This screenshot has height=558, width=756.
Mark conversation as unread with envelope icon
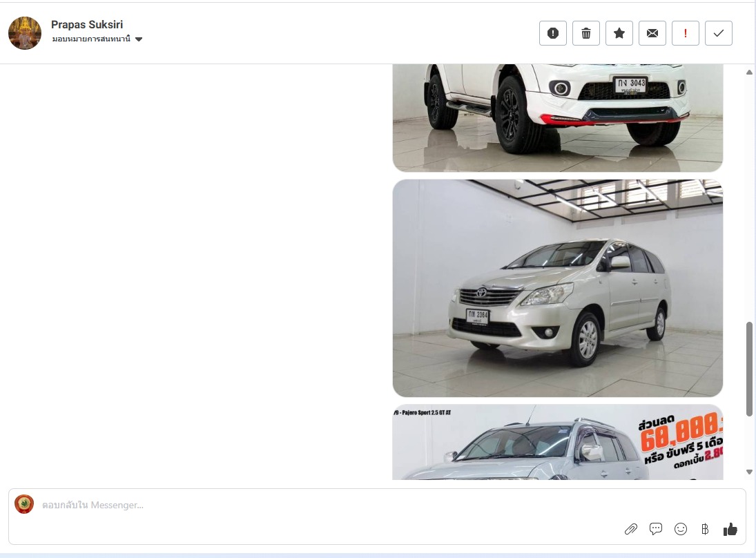[x=652, y=33]
